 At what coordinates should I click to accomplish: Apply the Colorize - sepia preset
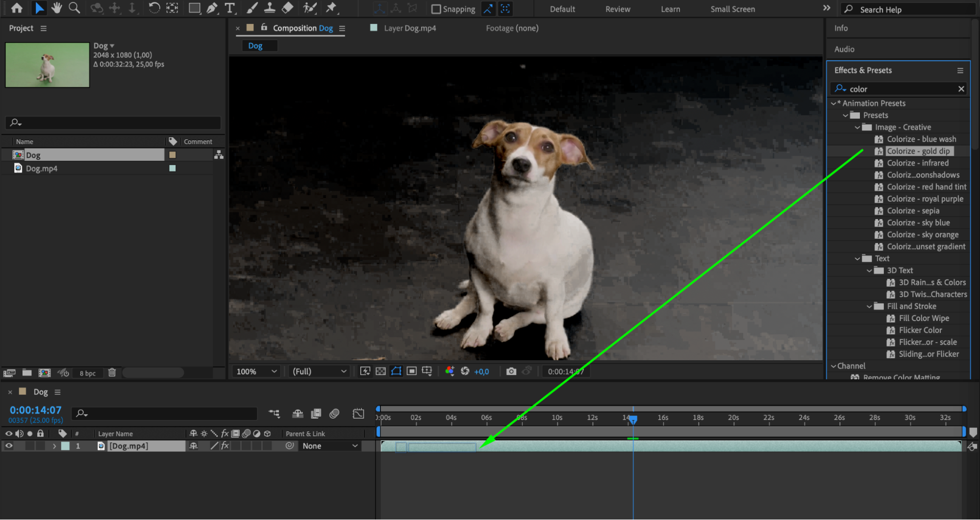click(x=912, y=211)
